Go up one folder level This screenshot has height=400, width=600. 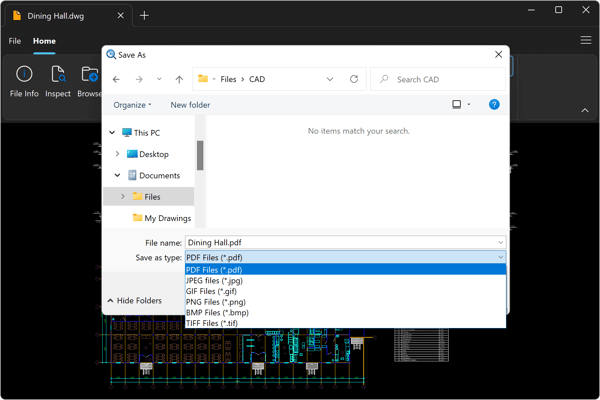[179, 79]
